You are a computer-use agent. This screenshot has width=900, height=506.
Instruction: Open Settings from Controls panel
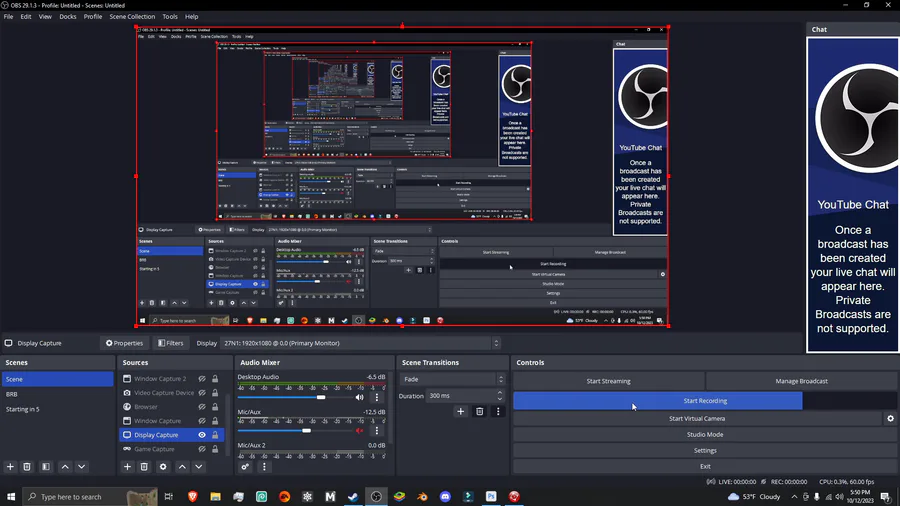705,450
